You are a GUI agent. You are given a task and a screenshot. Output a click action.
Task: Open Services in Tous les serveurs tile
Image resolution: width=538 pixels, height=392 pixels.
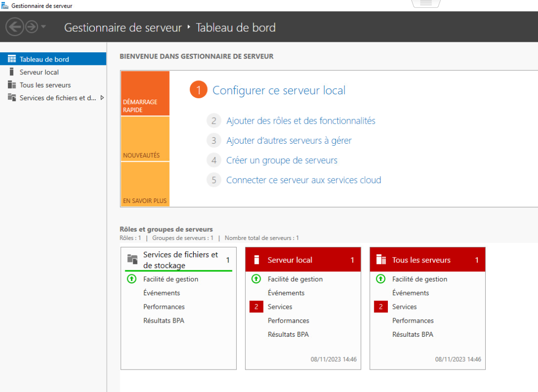click(x=404, y=306)
